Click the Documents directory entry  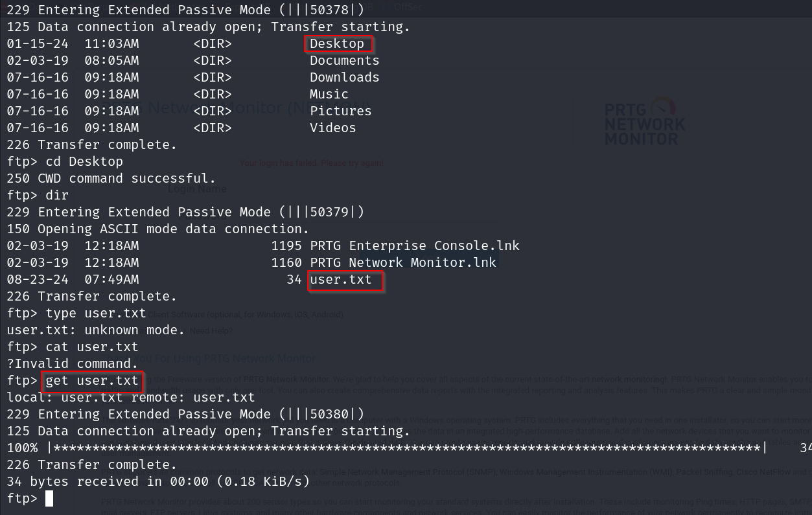[x=344, y=60]
